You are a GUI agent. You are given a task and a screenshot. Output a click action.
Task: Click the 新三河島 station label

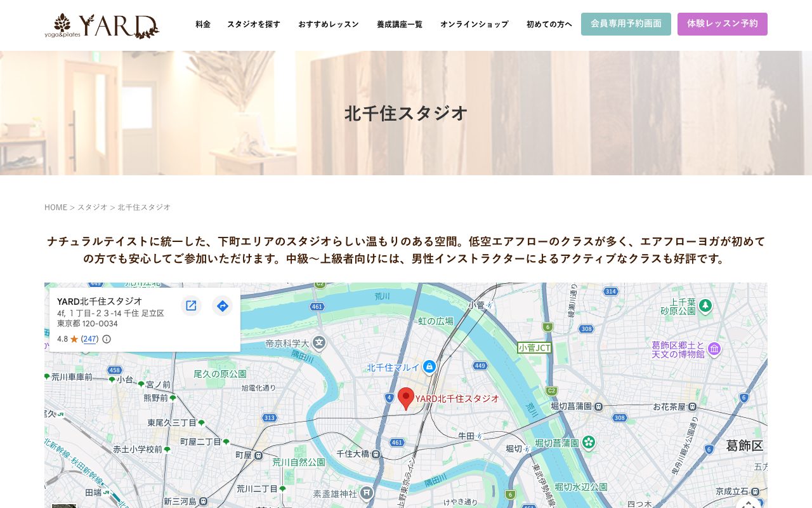180,502
